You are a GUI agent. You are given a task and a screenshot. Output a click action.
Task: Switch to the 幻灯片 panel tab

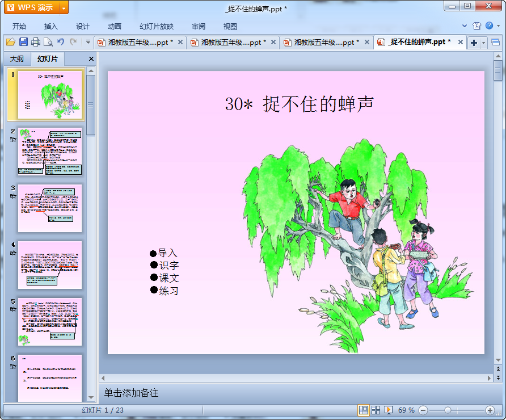(48, 59)
